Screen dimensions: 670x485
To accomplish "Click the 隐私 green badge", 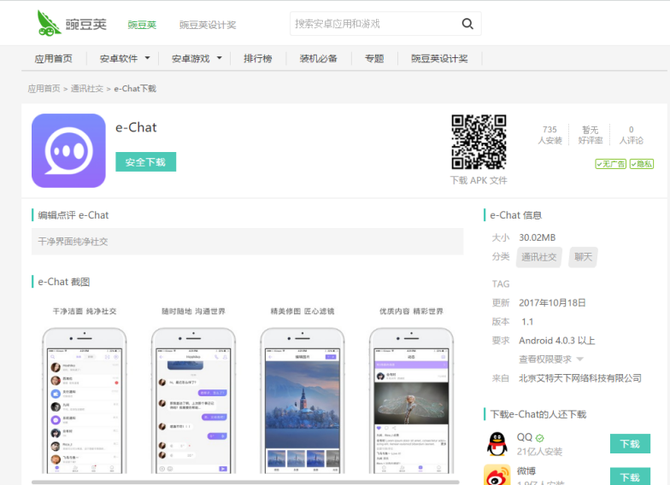I will (x=641, y=164).
